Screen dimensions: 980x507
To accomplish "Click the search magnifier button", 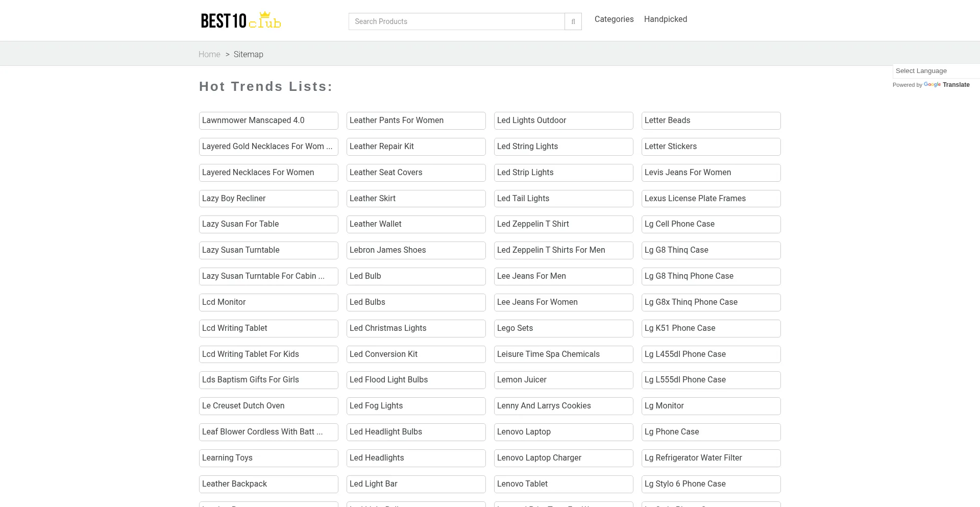I will coord(573,21).
